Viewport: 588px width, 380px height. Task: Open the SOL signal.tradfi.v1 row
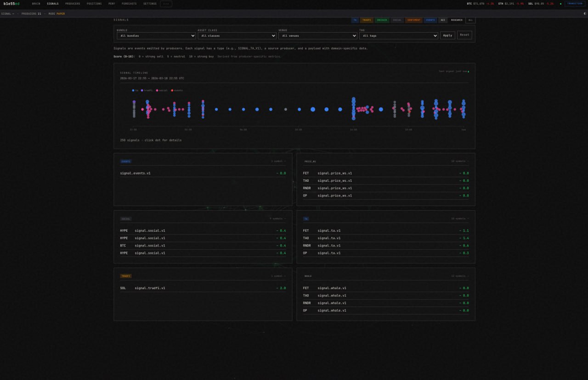pyautogui.click(x=203, y=288)
